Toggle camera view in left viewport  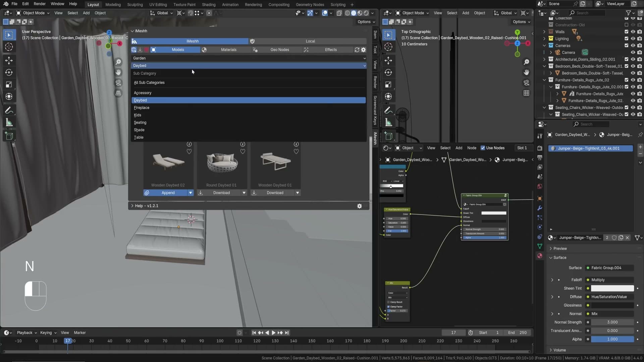click(x=118, y=83)
